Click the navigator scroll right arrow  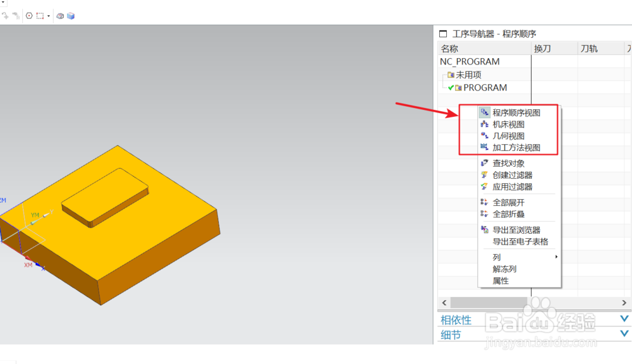tap(624, 303)
